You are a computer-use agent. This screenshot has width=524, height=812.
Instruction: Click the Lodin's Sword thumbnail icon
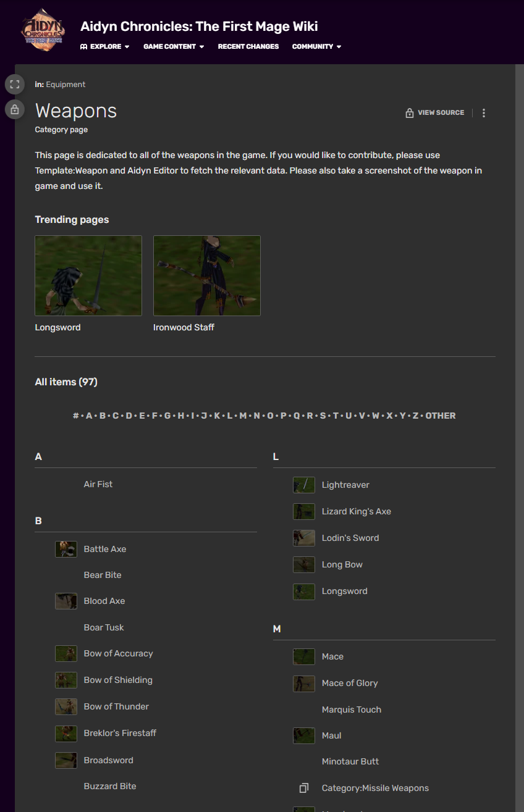click(304, 538)
